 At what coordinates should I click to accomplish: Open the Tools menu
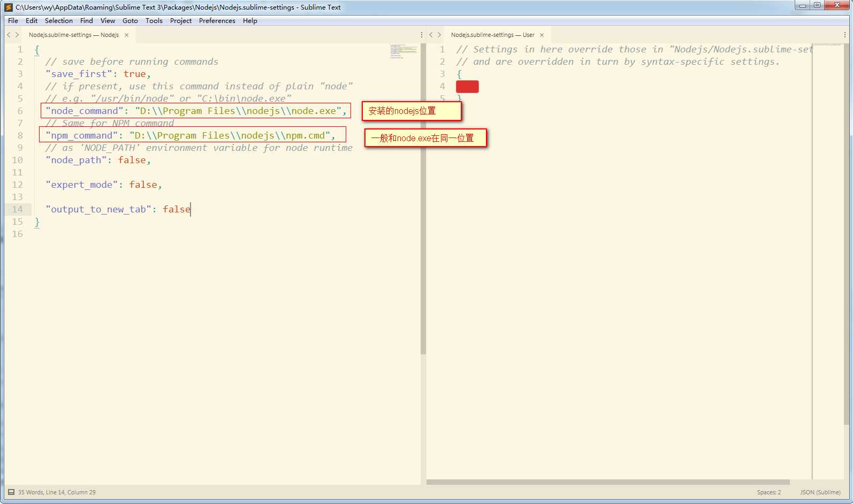(x=154, y=20)
